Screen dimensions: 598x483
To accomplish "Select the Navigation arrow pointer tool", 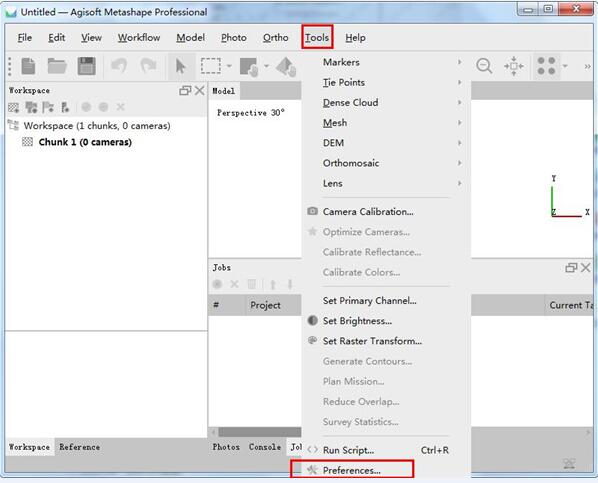I will click(181, 66).
